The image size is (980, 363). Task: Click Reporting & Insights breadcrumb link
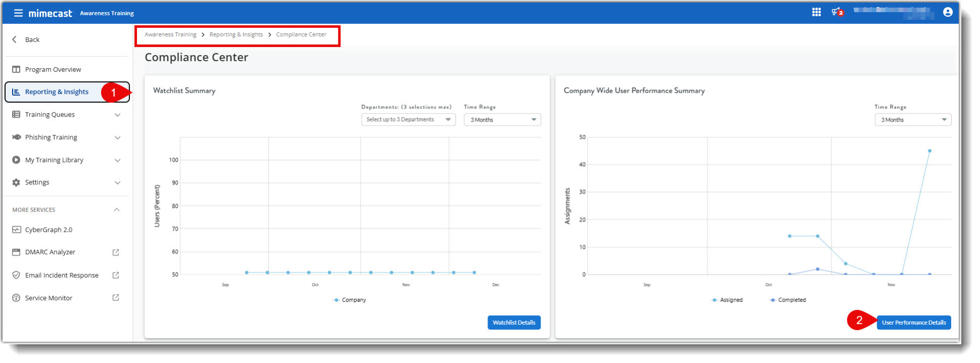(x=236, y=34)
